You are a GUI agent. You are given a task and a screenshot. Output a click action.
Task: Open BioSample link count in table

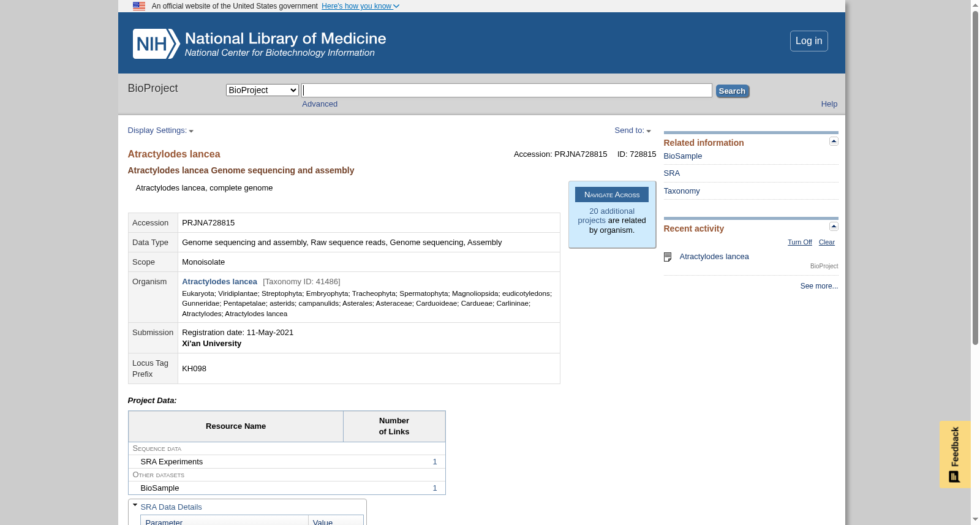point(435,488)
